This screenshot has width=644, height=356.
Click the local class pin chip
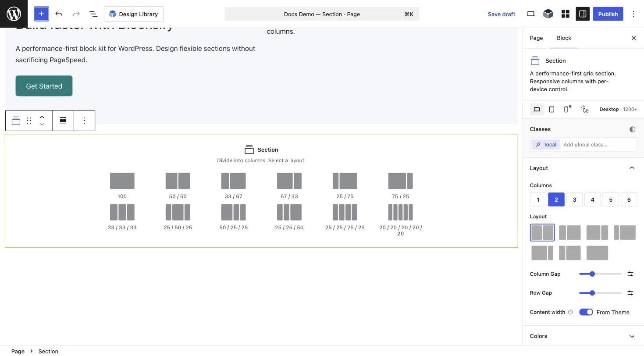(546, 145)
